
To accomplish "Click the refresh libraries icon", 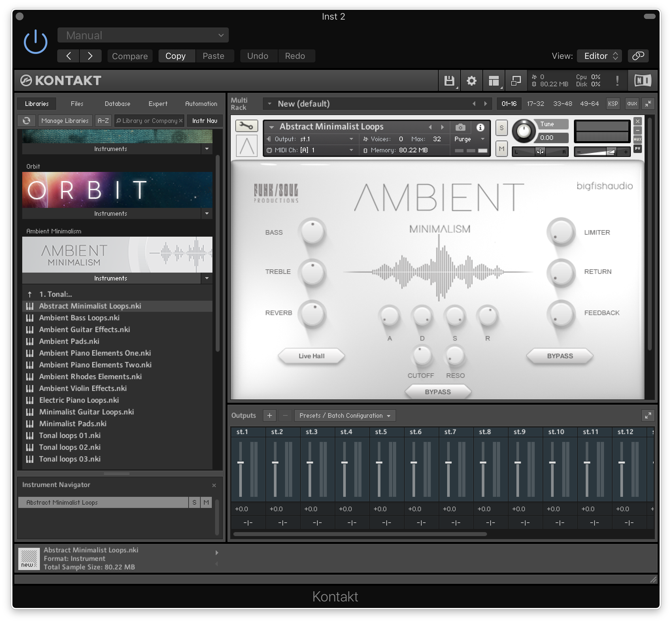I will coord(26,121).
